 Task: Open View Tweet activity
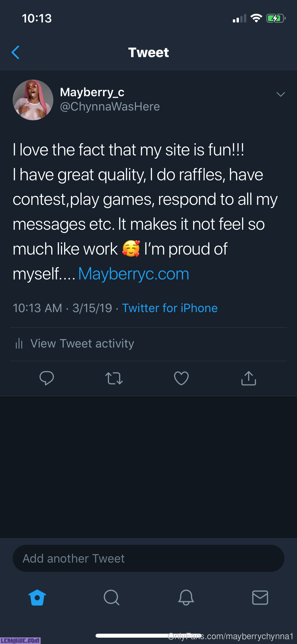click(82, 344)
